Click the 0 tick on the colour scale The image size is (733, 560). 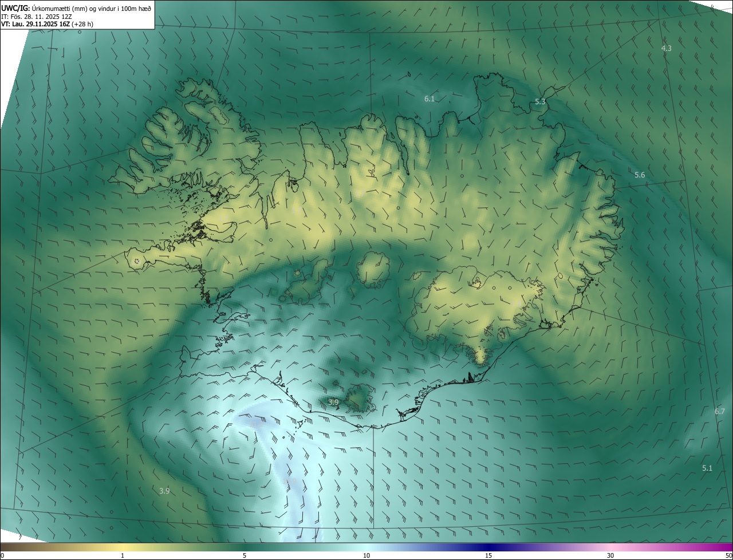2,556
